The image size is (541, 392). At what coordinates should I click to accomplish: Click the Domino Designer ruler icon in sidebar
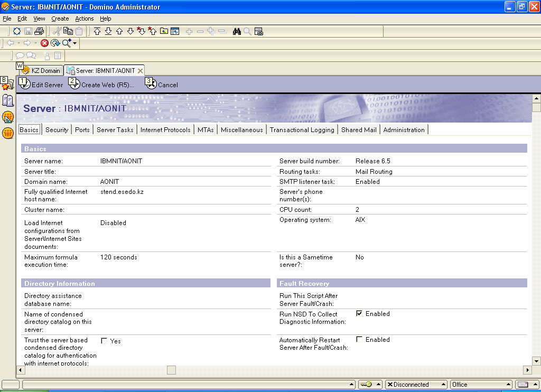click(x=8, y=117)
